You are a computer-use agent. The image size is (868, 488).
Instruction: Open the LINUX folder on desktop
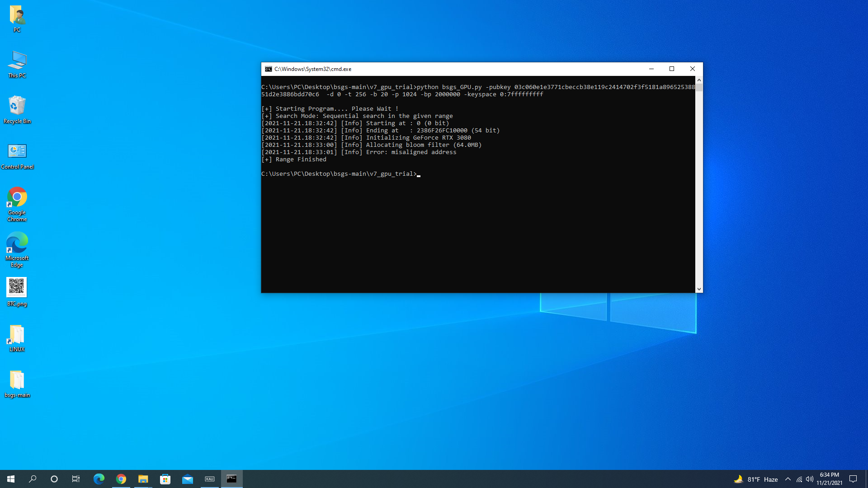[x=17, y=333]
